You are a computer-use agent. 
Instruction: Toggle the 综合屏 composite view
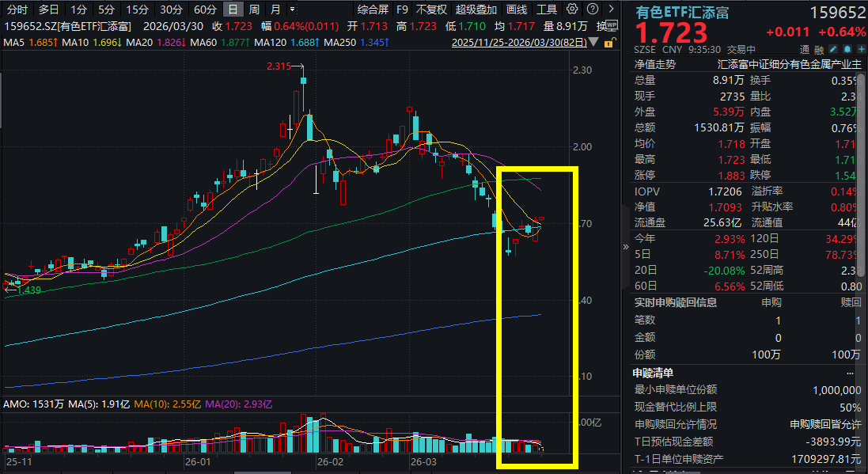pyautogui.click(x=373, y=9)
